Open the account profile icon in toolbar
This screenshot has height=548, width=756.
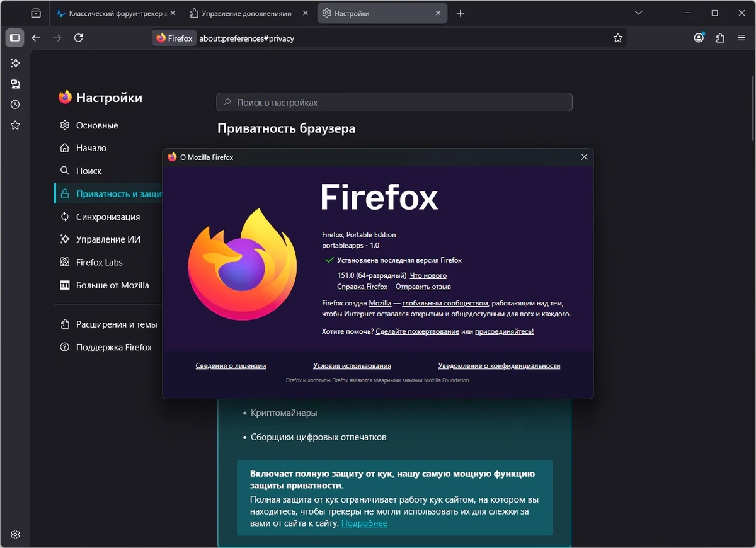pos(699,38)
